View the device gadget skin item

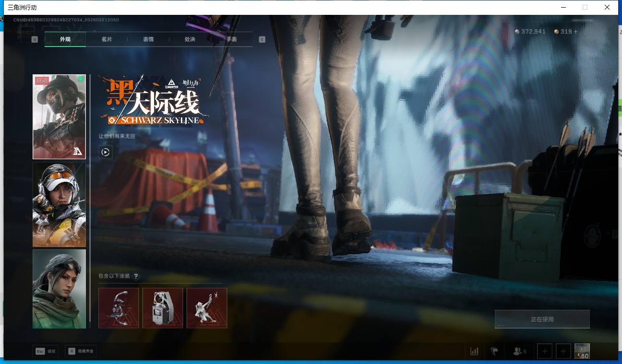point(163,308)
